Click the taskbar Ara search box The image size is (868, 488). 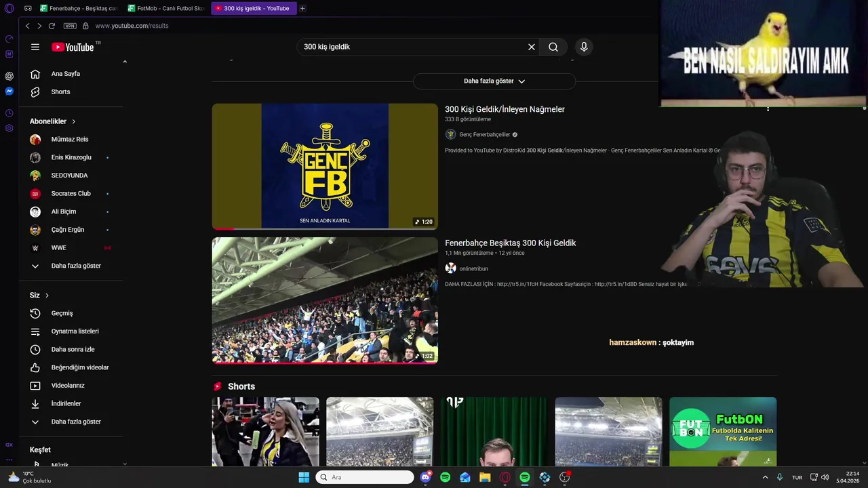point(365,477)
